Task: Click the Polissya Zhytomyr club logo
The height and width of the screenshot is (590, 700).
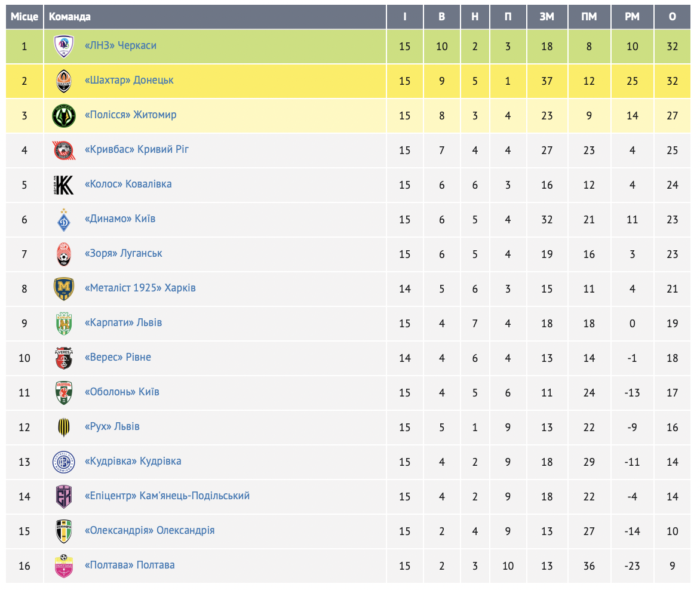Action: tap(64, 115)
